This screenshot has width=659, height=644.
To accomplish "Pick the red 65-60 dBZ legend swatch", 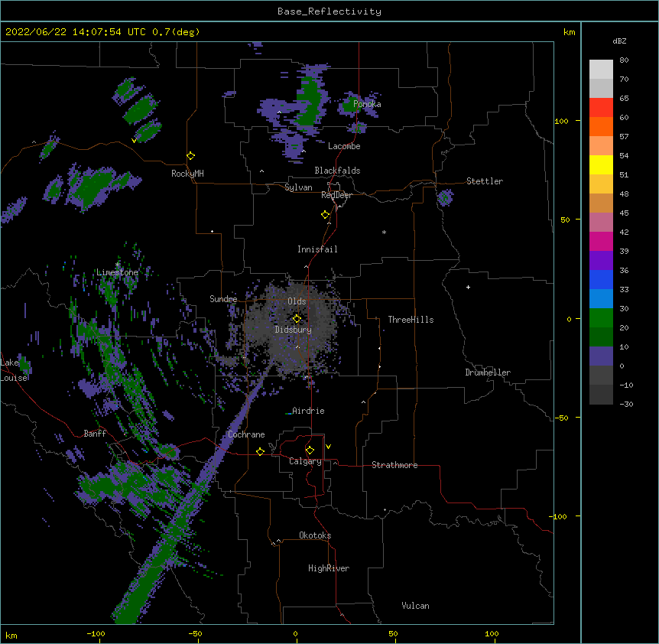I will [601, 108].
